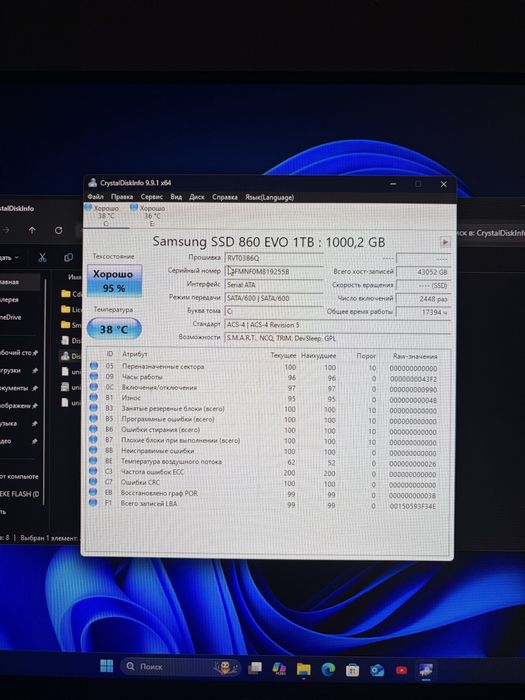Image resolution: width=525 pixels, height=700 pixels.
Task: Click status icon of attribute B5 row
Action: (x=93, y=419)
